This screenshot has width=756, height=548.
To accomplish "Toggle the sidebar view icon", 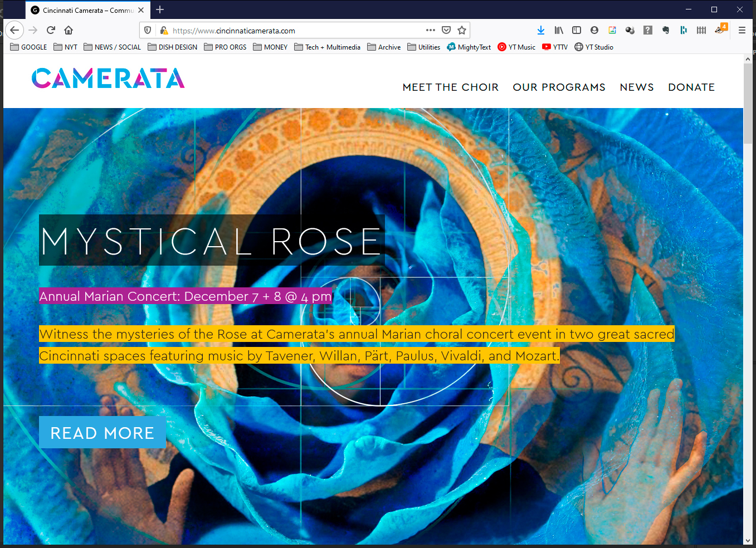I will tap(577, 30).
